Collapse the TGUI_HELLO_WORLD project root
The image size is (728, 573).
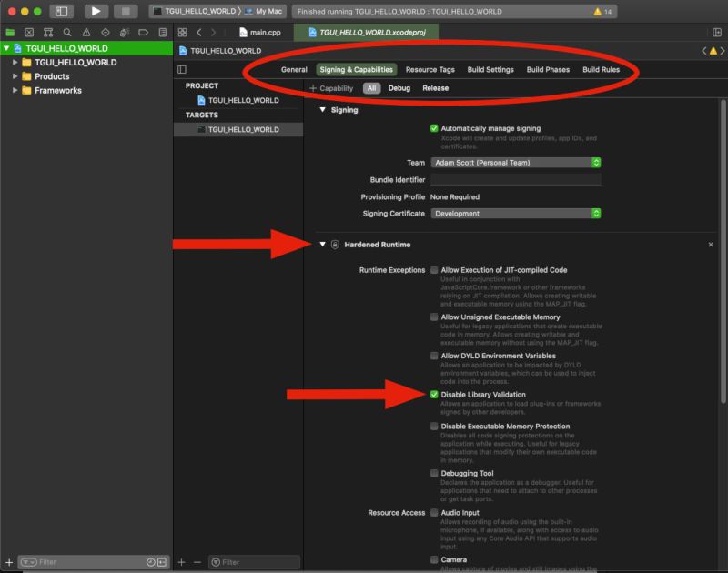6,48
